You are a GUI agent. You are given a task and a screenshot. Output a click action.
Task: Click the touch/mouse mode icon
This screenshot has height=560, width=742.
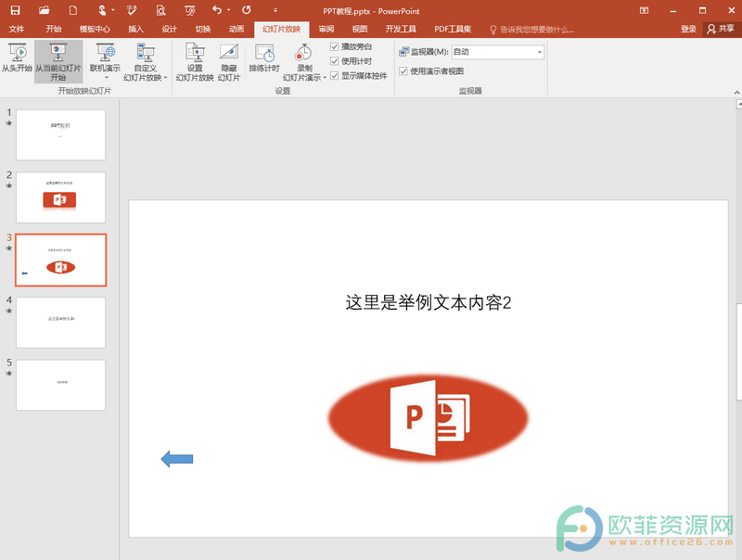coord(102,10)
